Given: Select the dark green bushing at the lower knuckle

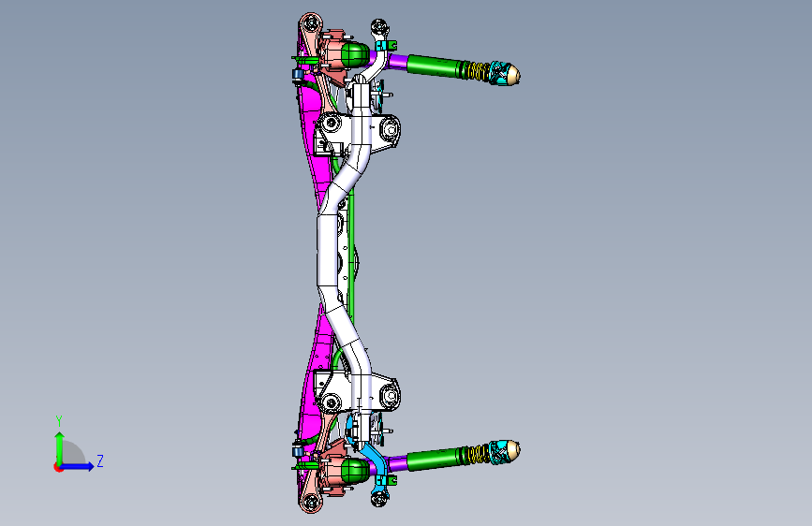Looking at the screenshot, I should [x=355, y=470].
